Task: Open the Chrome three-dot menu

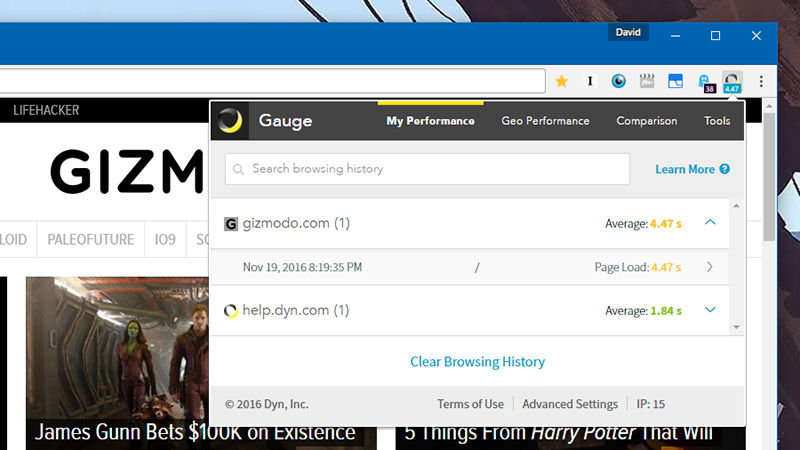Action: pos(761,81)
